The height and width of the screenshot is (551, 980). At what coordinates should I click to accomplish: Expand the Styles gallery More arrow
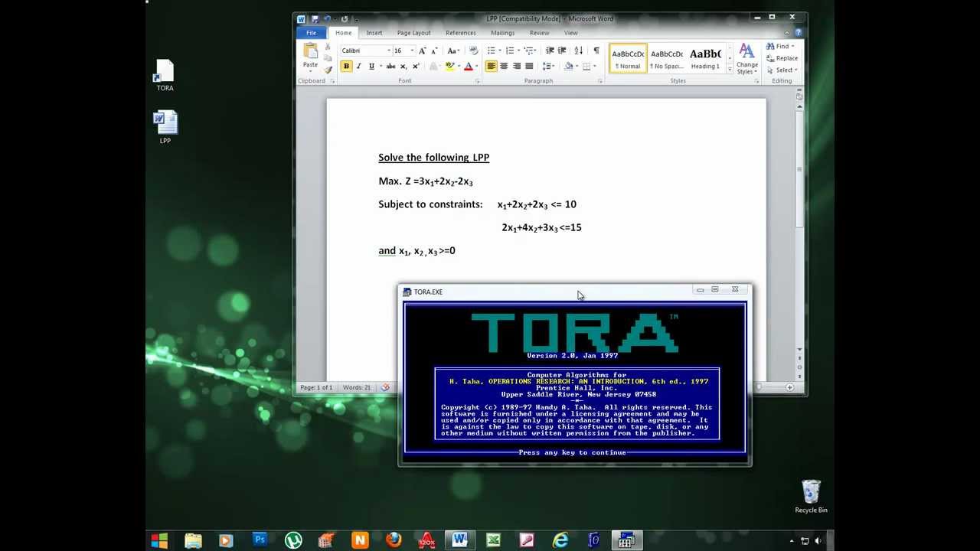pos(729,69)
